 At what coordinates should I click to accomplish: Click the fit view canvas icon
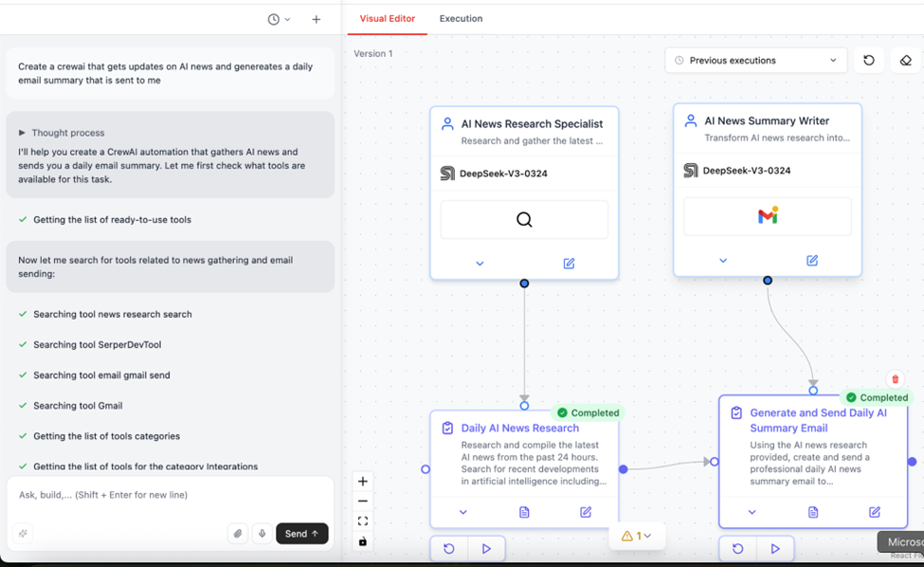click(363, 521)
